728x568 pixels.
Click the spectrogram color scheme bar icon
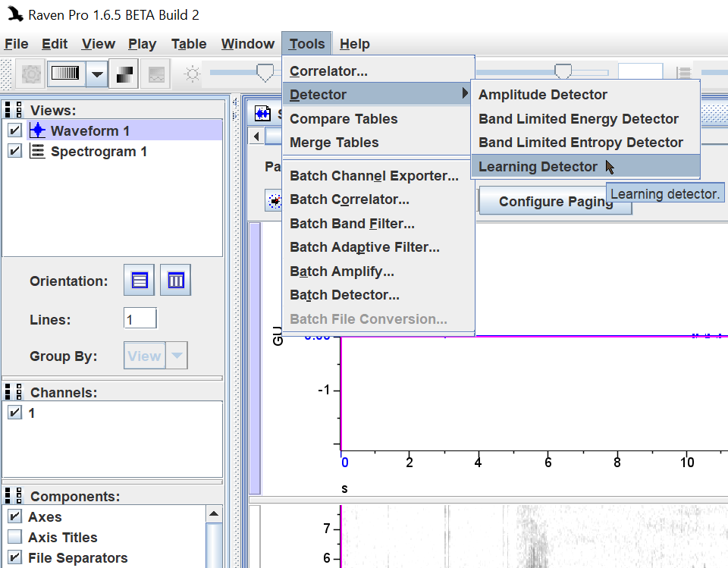click(x=65, y=74)
